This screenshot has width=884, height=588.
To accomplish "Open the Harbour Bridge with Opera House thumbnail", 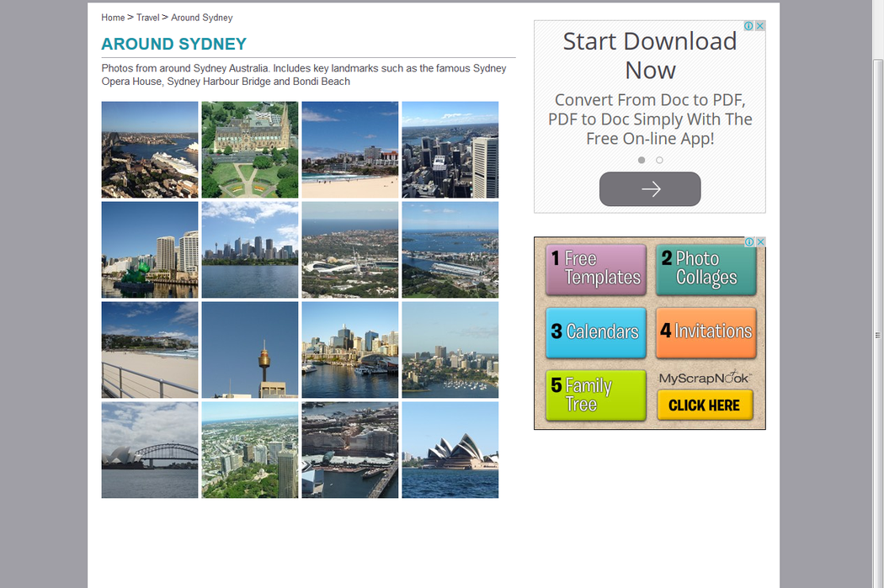I will tap(150, 450).
